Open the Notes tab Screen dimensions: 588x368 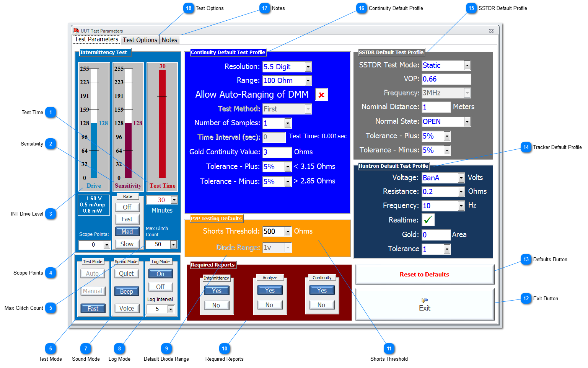[169, 39]
